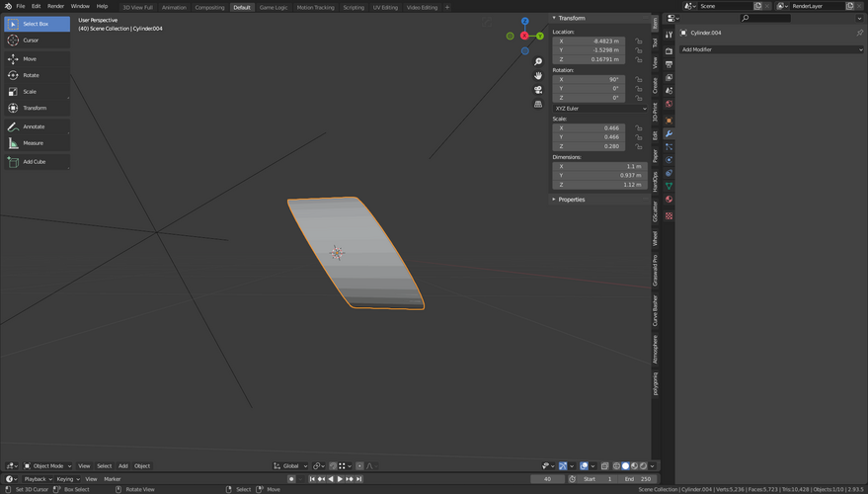Toggle auto keying record button
This screenshot has height=494, width=868.
pyautogui.click(x=291, y=479)
